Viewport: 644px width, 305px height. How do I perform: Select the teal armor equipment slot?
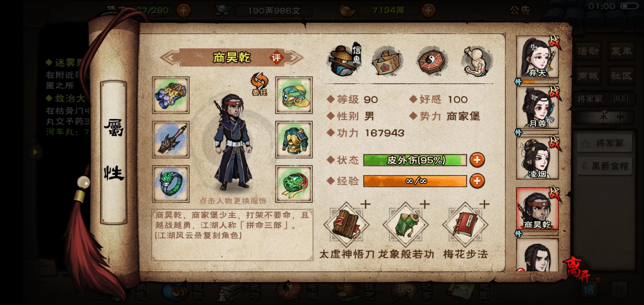click(x=294, y=140)
